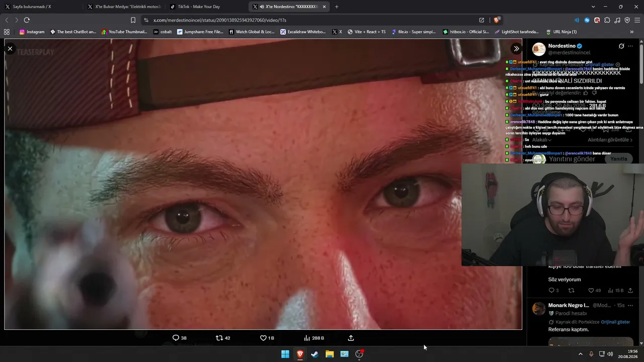Click the Yanıtla reply button
Viewport: 644px width, 362px height.
[619, 159]
